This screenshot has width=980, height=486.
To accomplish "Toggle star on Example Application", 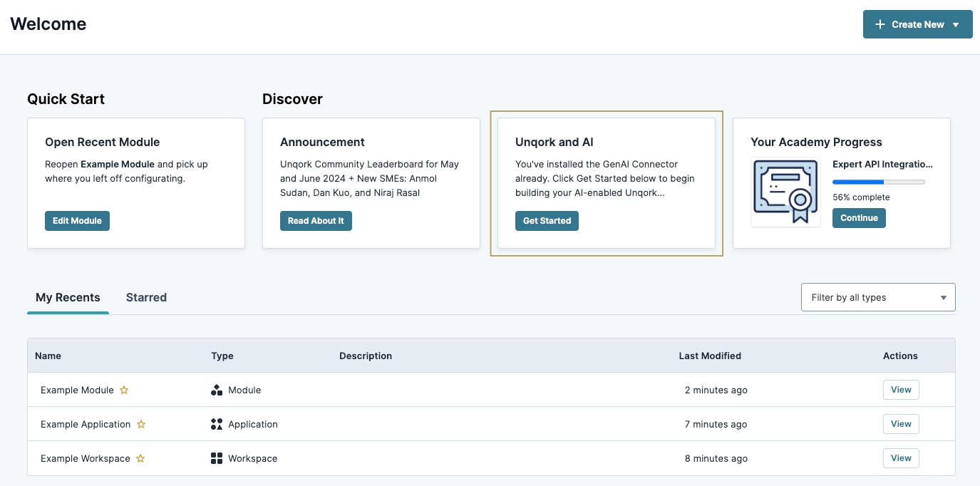I will point(141,424).
